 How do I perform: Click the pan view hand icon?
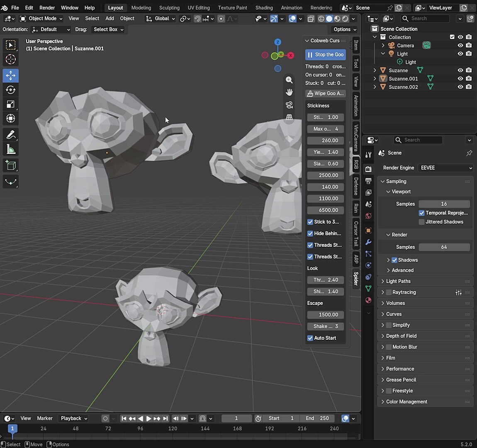pos(289,92)
